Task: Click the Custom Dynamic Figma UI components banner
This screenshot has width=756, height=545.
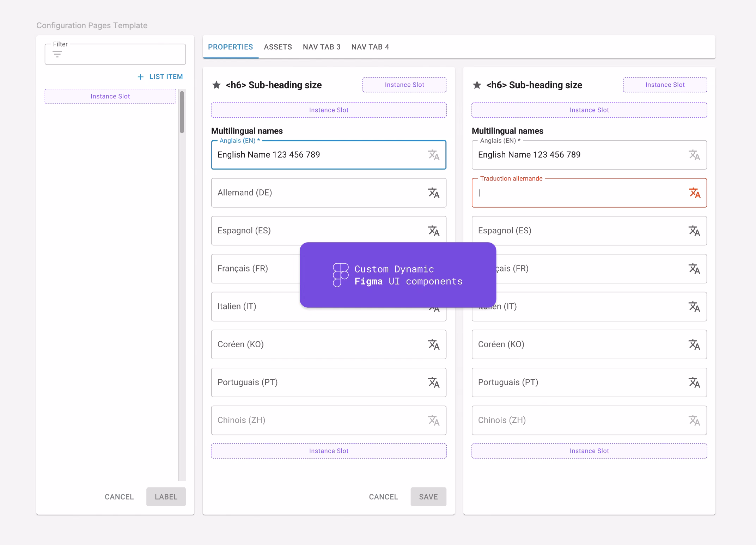Action: pyautogui.click(x=398, y=275)
